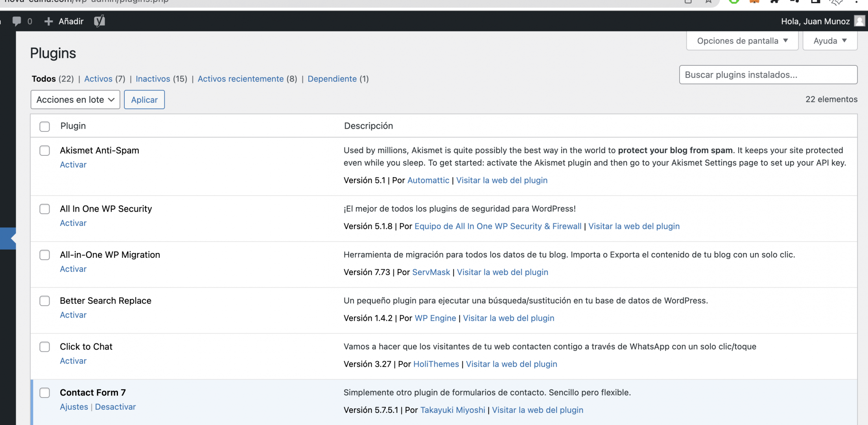
Task: Check the All In One WP Security checkbox
Action: coord(45,209)
